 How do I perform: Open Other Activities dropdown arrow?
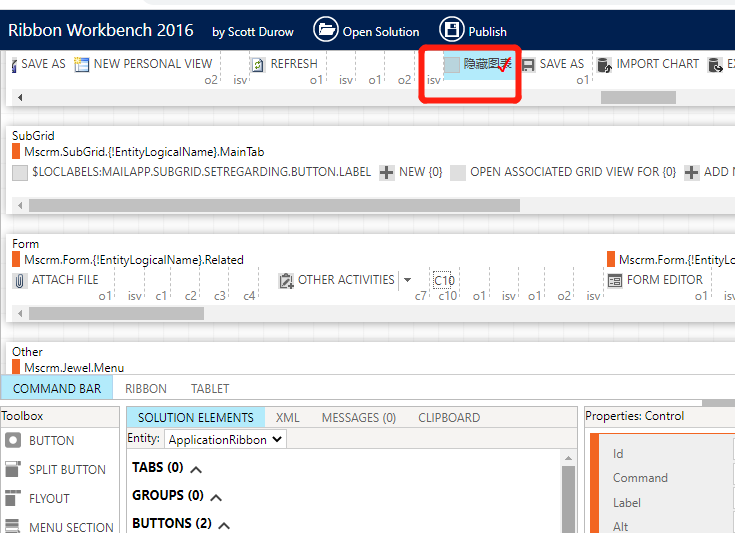(x=407, y=280)
